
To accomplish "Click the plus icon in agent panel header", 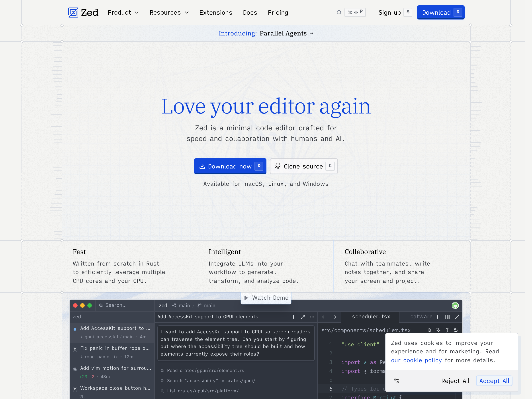I will (293, 317).
